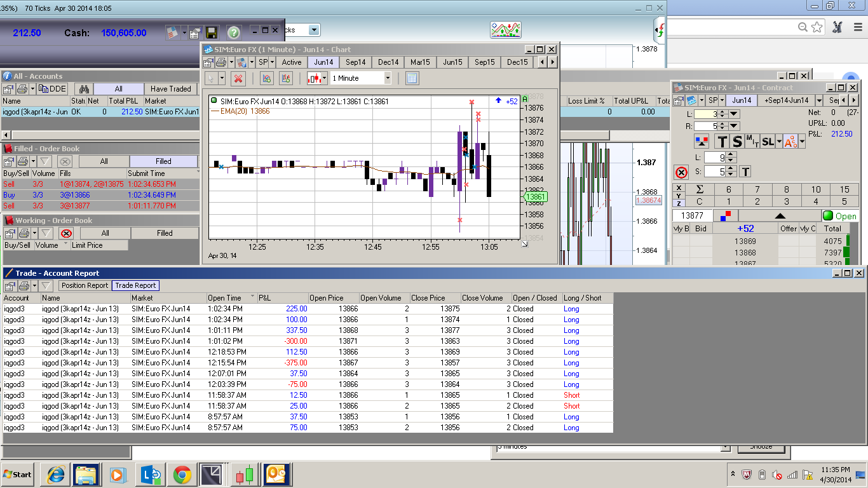Open Google Chrome from the taskbar
The height and width of the screenshot is (488, 868).
tap(182, 475)
